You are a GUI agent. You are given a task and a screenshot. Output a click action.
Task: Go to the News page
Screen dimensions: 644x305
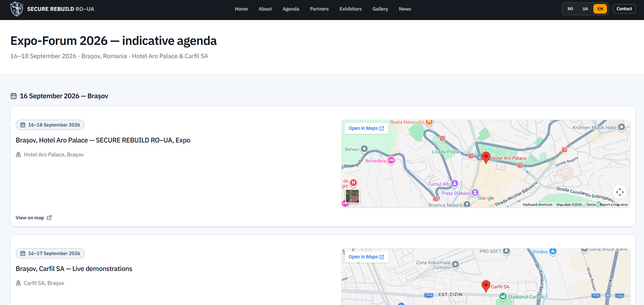[x=405, y=9]
